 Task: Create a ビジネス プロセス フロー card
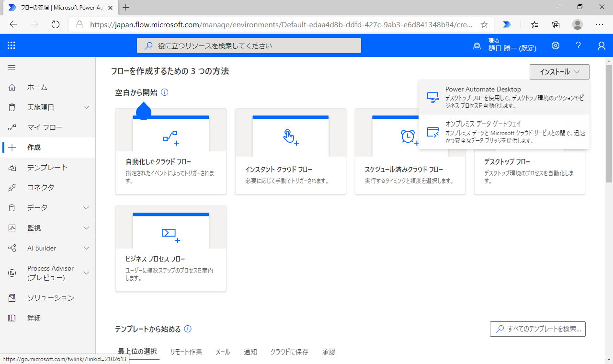[x=171, y=249]
